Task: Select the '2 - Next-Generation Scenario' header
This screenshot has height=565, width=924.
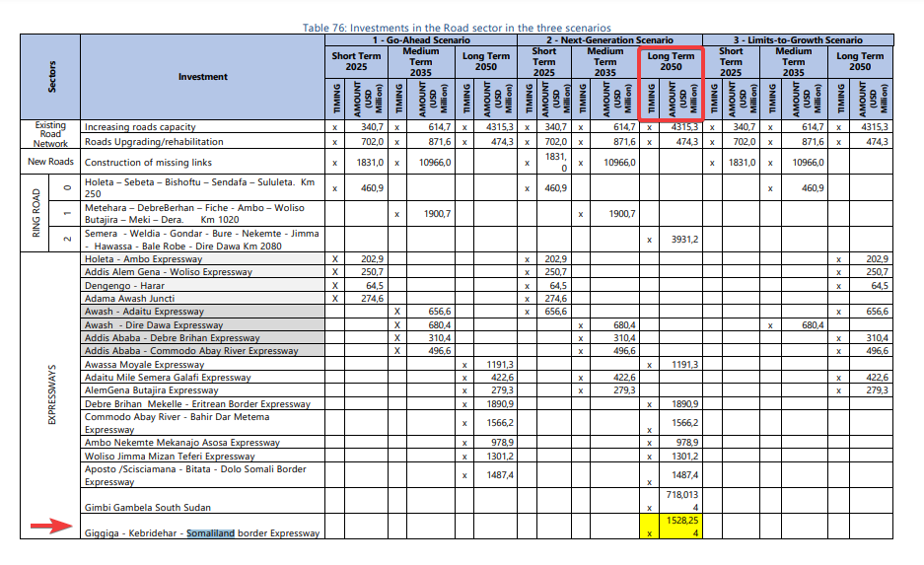Action: click(x=609, y=40)
